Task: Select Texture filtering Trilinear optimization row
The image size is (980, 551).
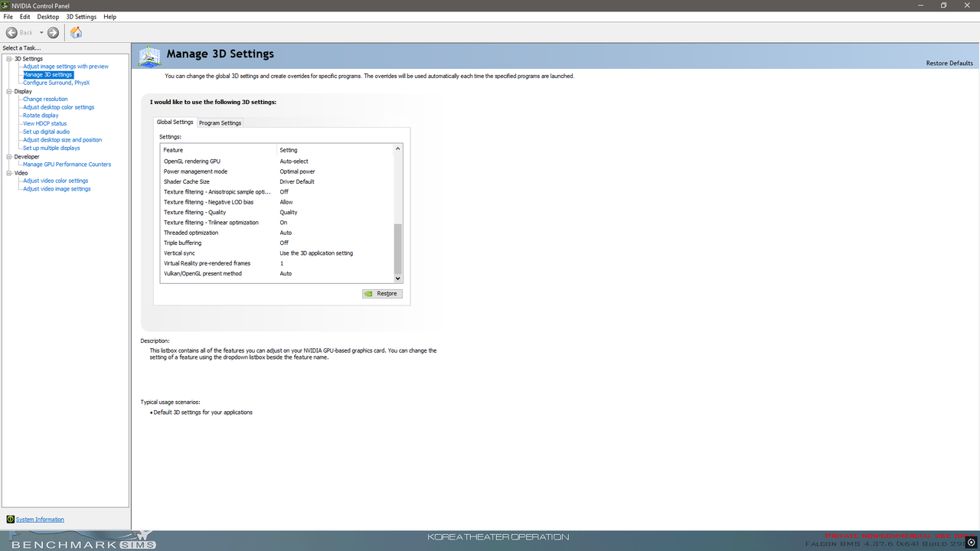Action: click(x=276, y=223)
